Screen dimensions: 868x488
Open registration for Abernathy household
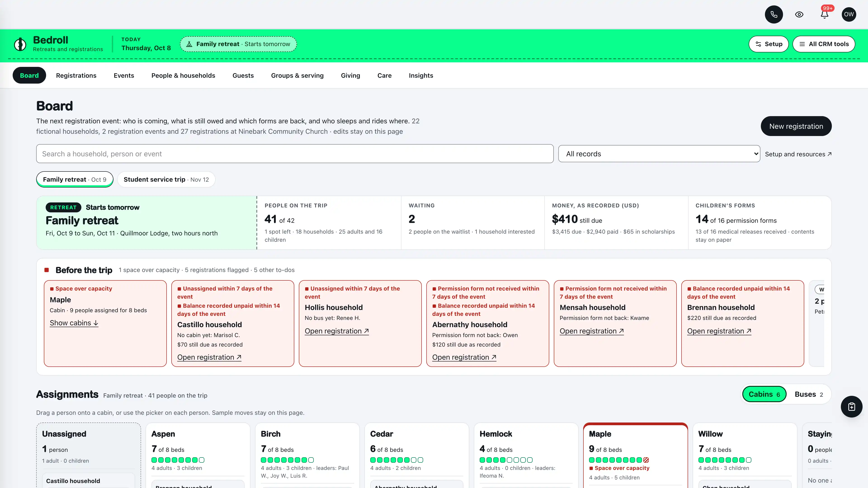tap(464, 357)
